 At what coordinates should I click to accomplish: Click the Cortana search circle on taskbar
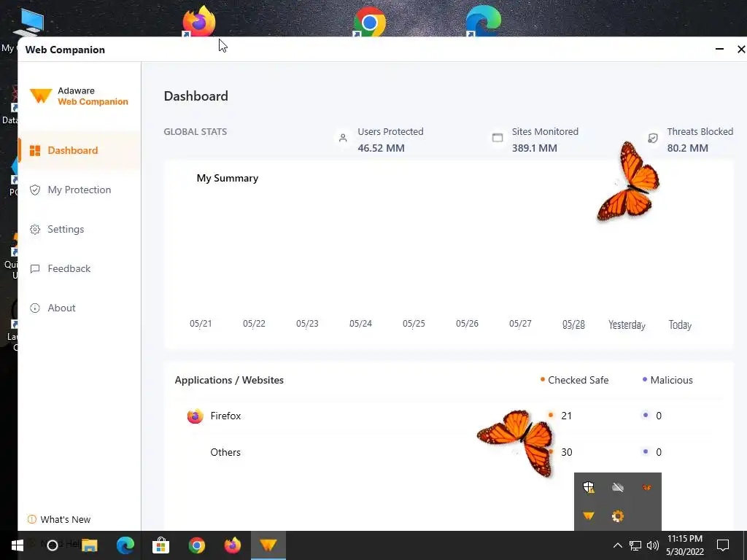click(53, 545)
